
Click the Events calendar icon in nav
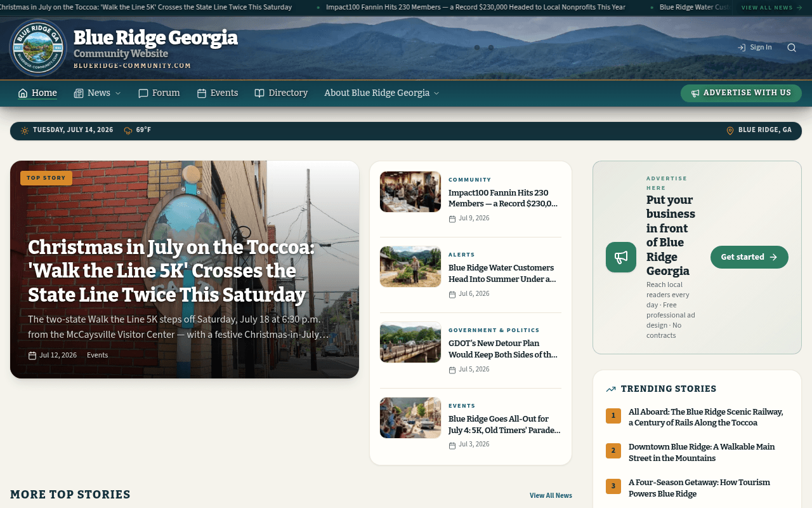click(202, 93)
